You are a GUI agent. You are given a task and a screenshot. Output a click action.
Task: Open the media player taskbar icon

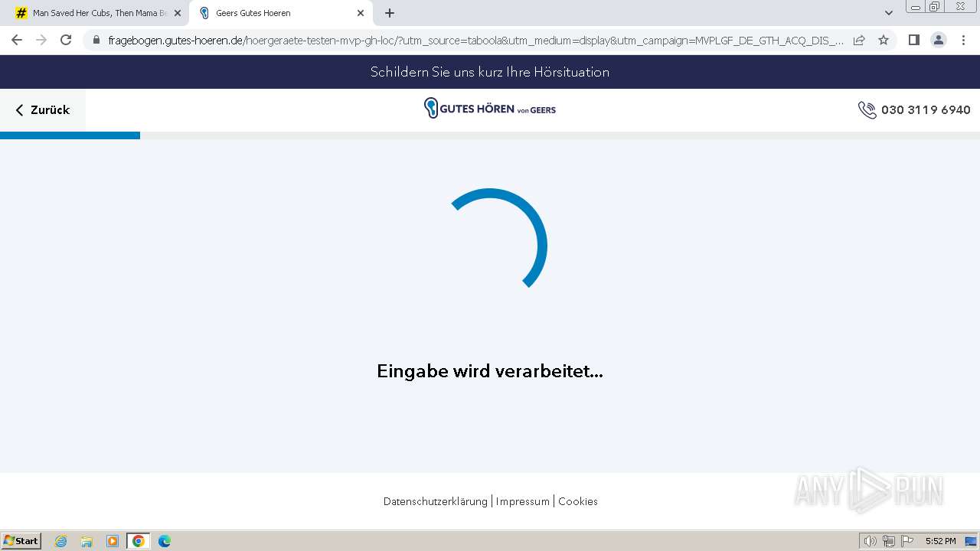click(113, 541)
